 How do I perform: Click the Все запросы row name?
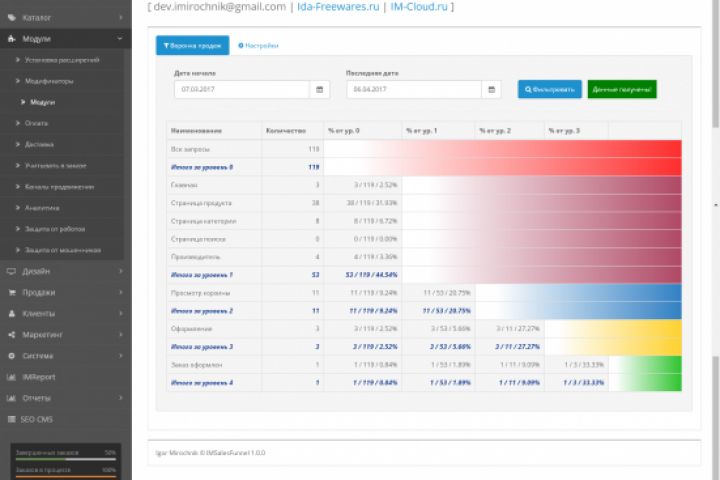[190, 149]
